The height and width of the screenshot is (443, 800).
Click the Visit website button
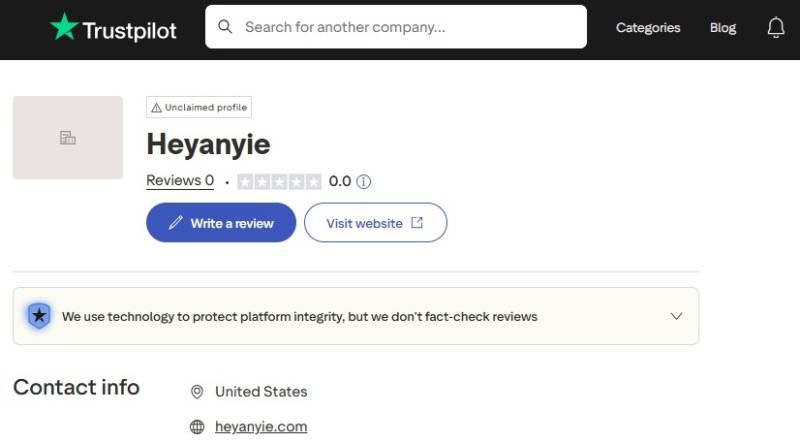376,223
